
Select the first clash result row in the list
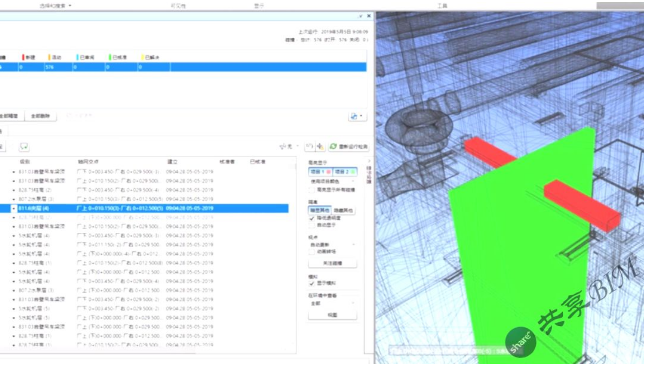[x=144, y=172]
